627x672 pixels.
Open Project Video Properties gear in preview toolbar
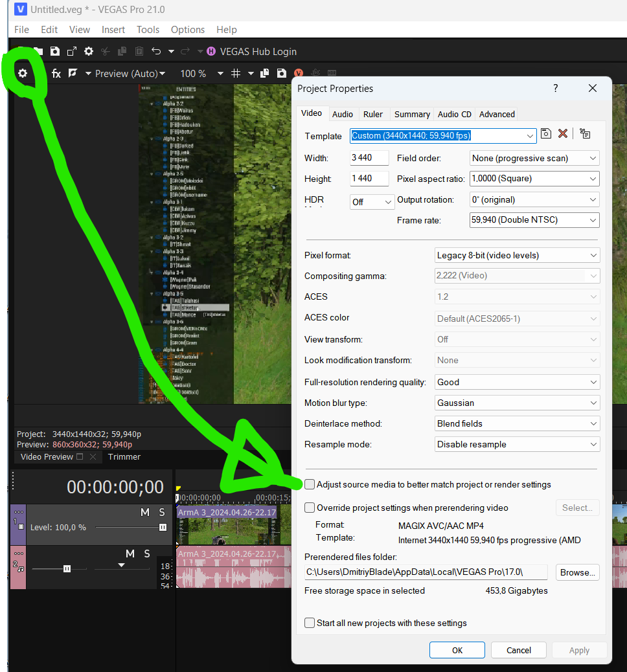click(x=23, y=74)
